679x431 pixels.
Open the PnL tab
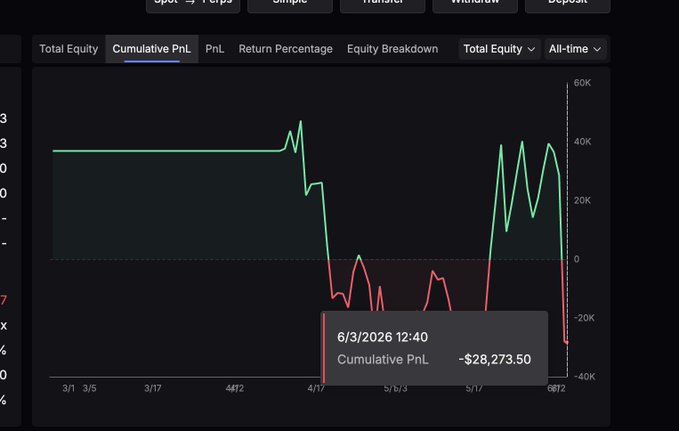[215, 49]
